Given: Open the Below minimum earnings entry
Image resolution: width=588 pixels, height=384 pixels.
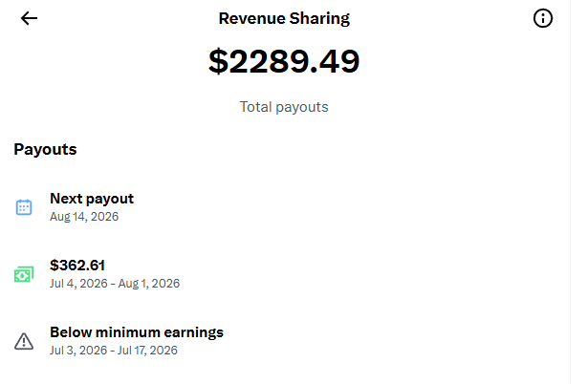Looking at the screenshot, I should tap(285, 341).
